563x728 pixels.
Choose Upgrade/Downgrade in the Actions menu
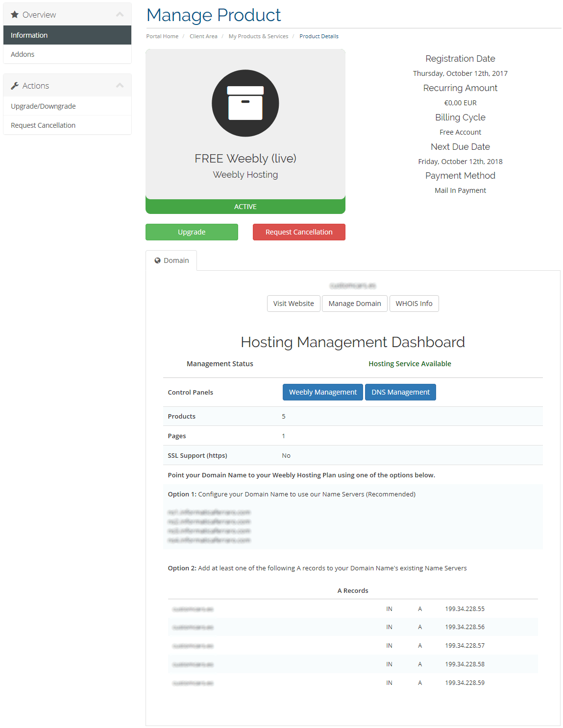(x=67, y=106)
